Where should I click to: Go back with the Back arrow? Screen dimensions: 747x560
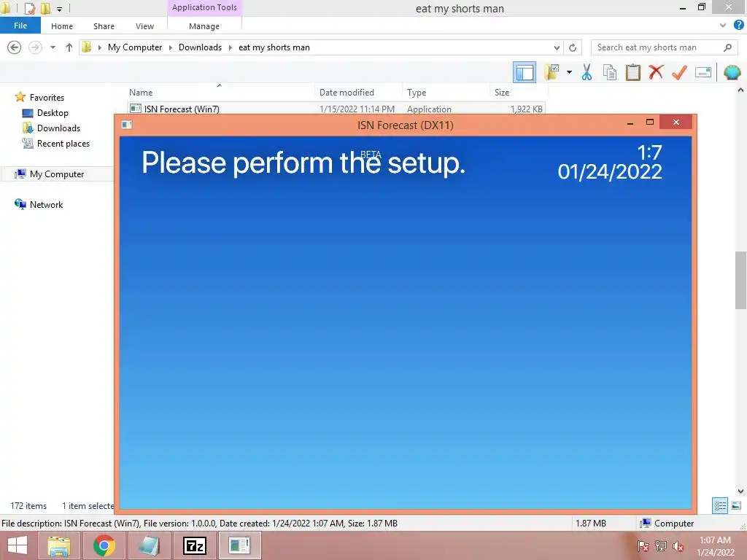[15, 47]
